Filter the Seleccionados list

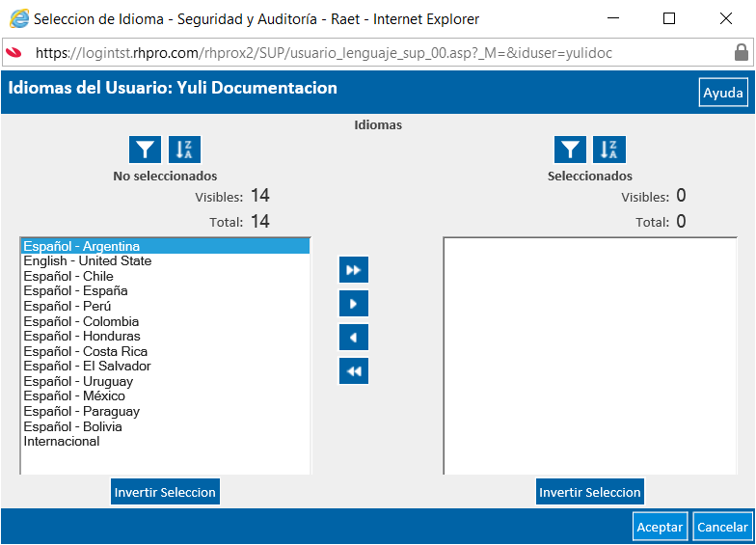[571, 150]
